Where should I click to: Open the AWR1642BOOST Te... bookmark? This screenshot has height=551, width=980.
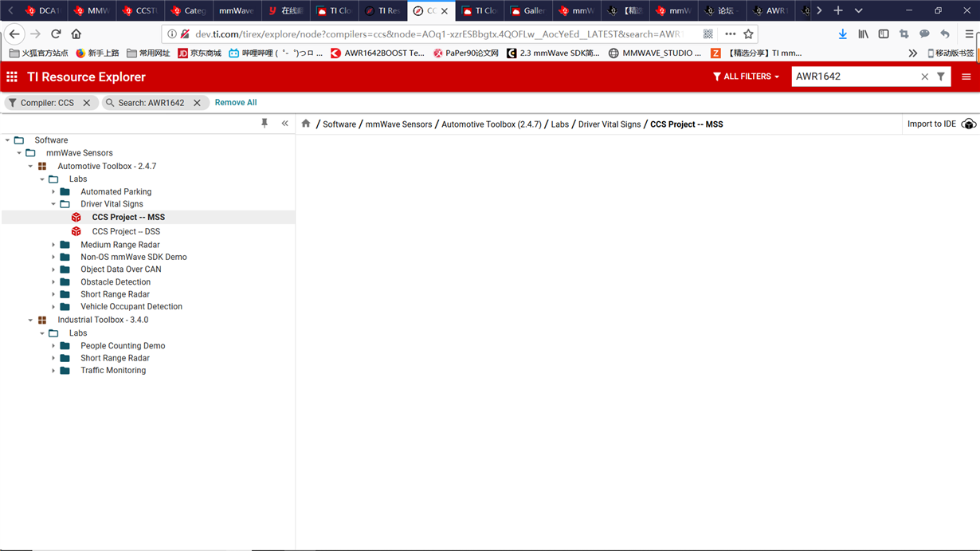[x=378, y=53]
